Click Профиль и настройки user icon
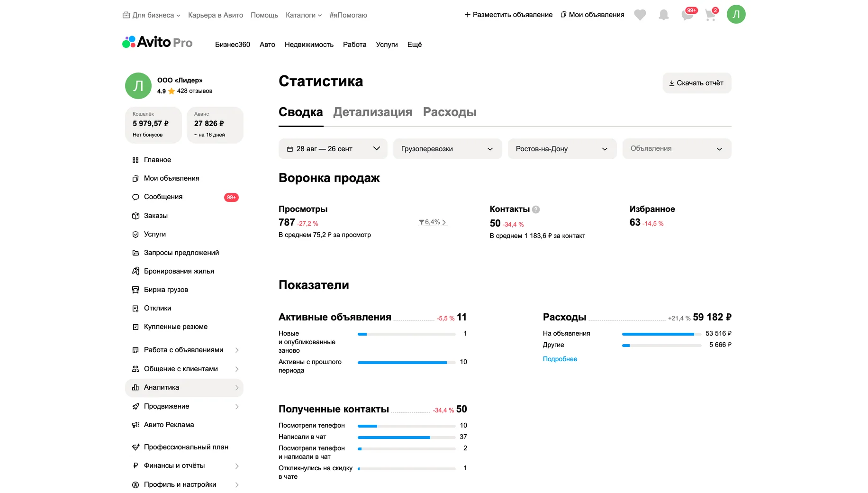This screenshot has width=868, height=493. 136,485
